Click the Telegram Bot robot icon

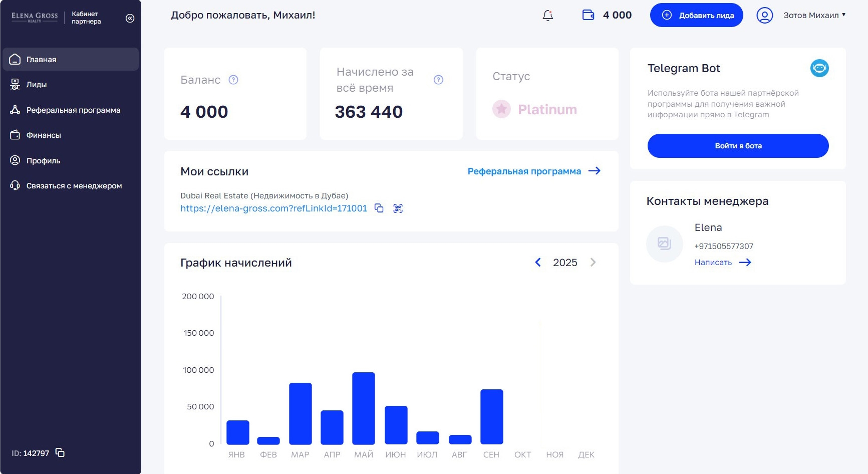pyautogui.click(x=819, y=68)
